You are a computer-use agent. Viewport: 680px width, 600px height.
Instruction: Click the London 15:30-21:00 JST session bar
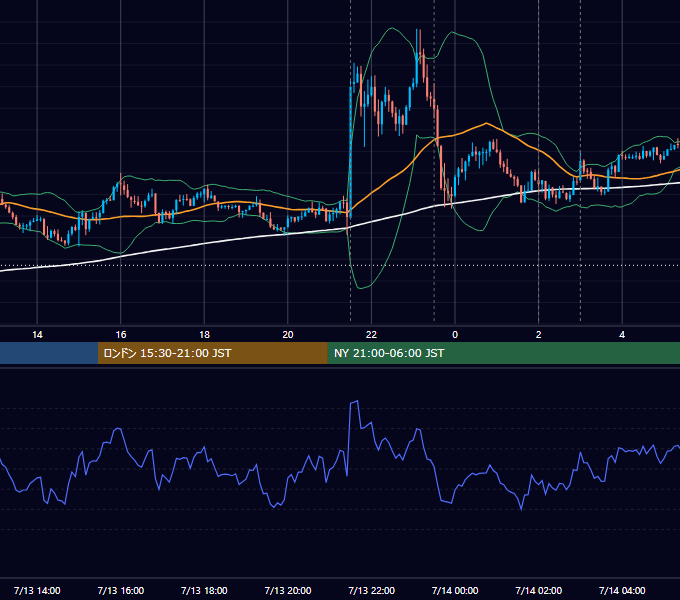click(212, 353)
